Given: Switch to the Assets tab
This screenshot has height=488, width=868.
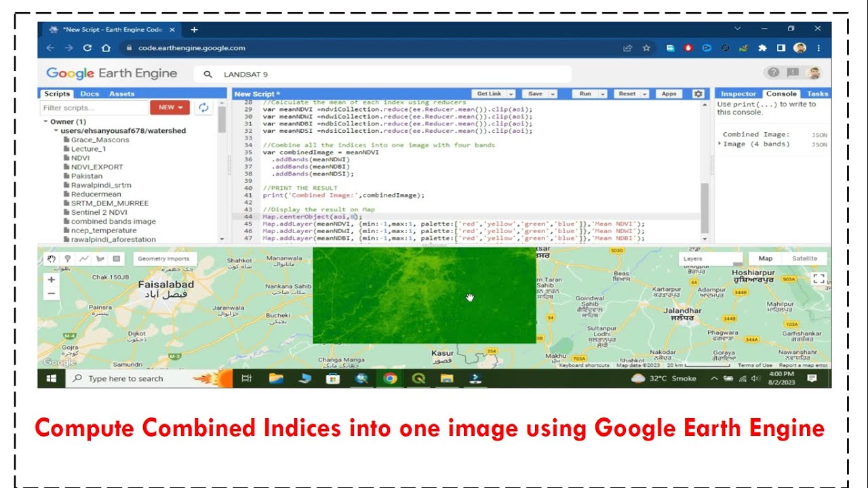Looking at the screenshot, I should pos(122,94).
